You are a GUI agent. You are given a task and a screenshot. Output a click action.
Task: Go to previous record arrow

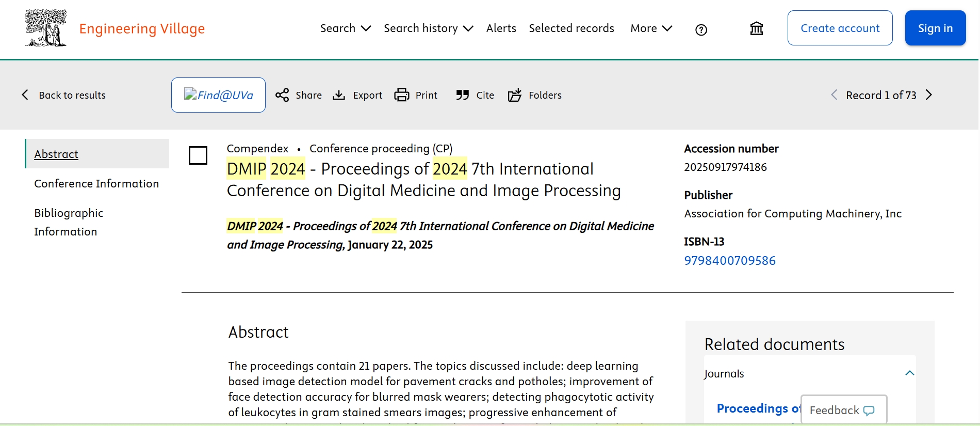[834, 95]
